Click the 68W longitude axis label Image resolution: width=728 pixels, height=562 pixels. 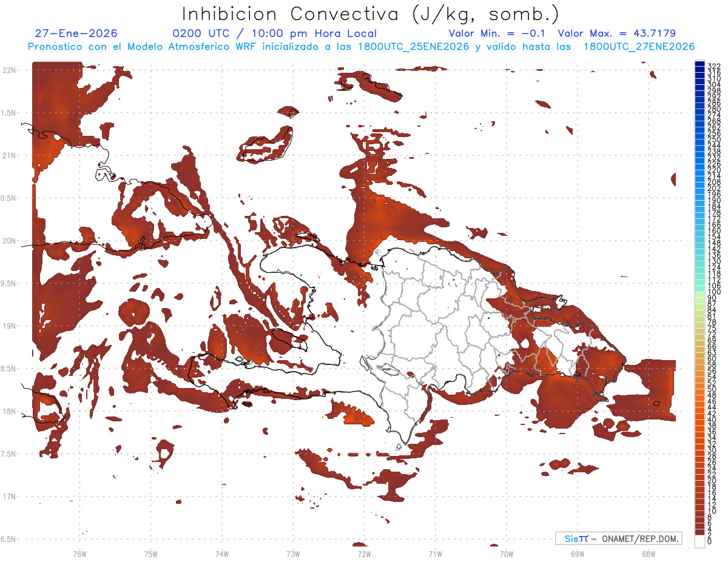(648, 554)
